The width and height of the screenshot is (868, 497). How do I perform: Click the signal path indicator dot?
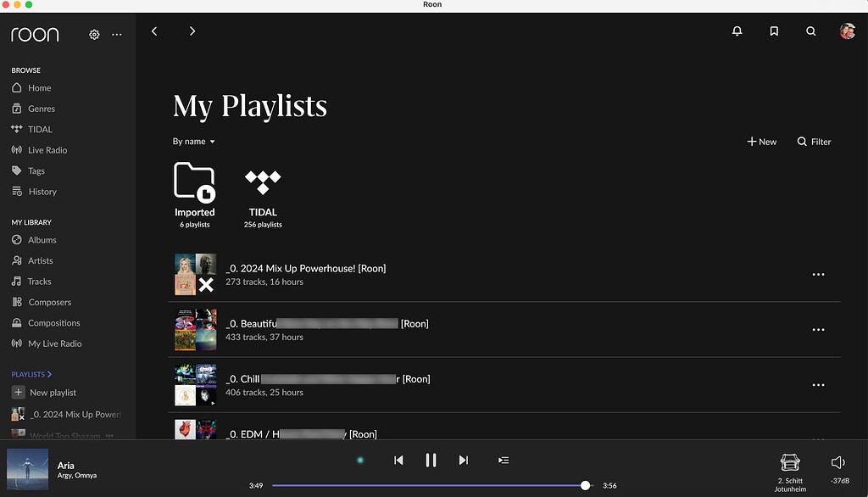(359, 459)
